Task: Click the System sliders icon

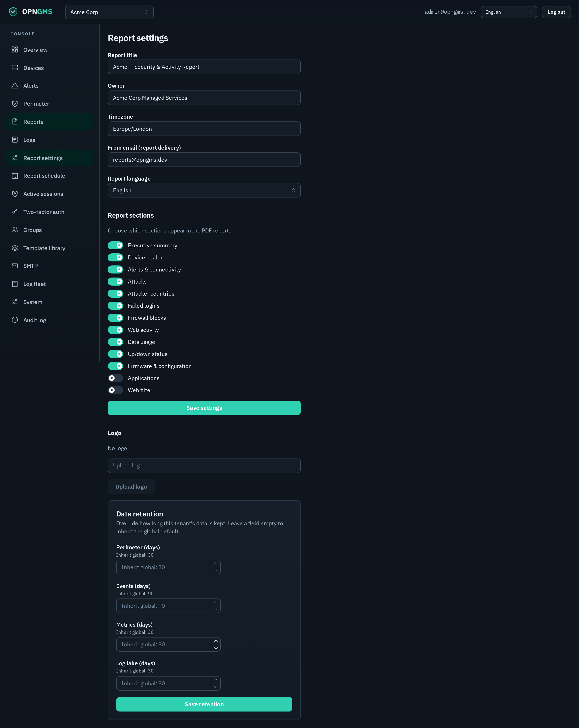Action: coord(15,302)
